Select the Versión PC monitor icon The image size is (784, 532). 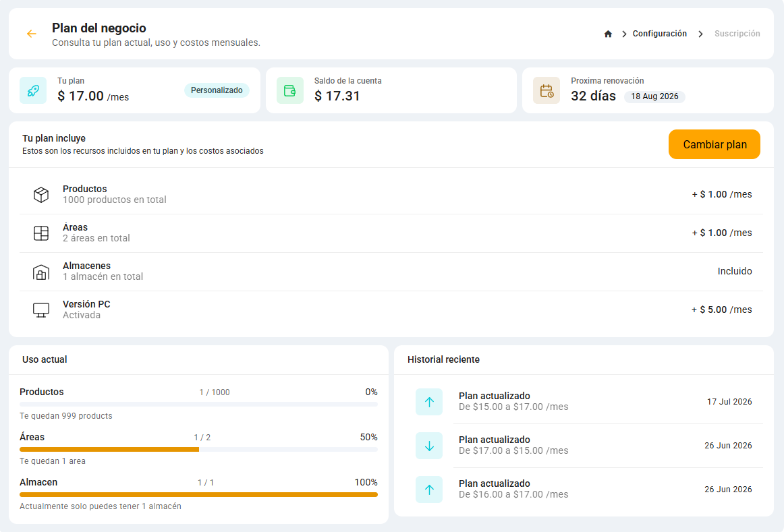point(41,309)
